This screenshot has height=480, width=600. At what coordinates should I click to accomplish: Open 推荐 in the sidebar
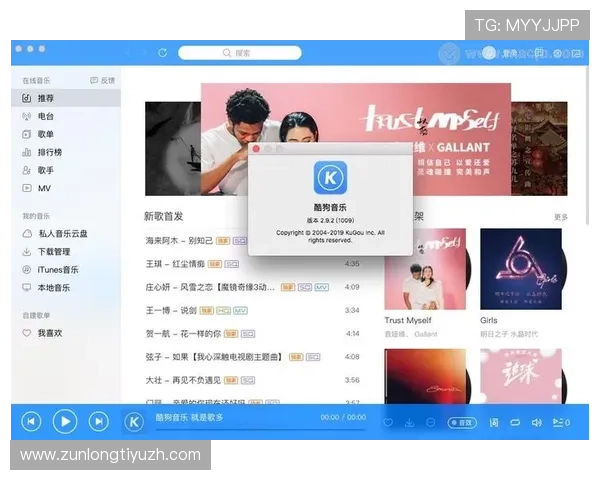66,98
